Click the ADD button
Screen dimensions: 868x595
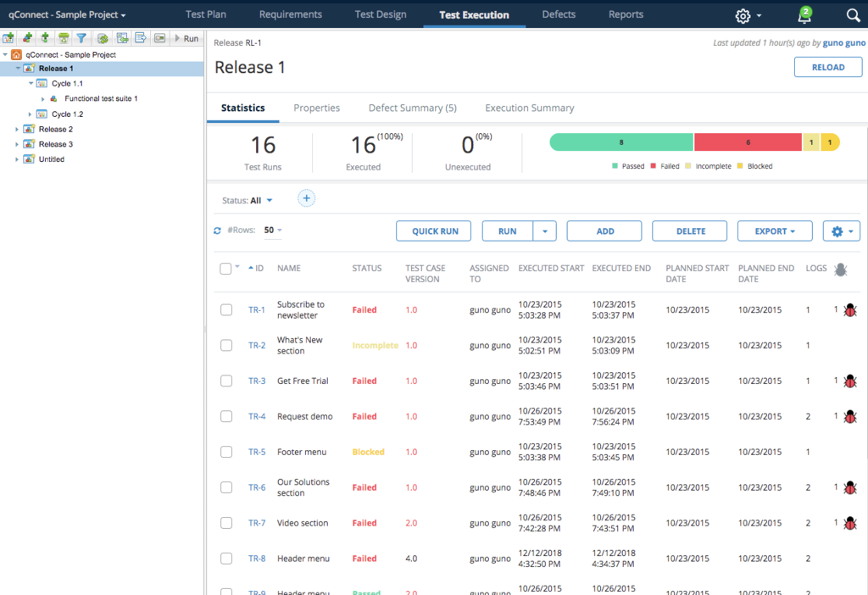click(x=604, y=231)
